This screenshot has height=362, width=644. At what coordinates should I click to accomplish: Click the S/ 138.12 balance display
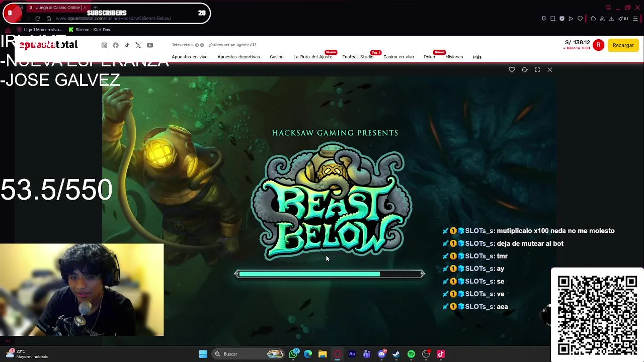(577, 43)
